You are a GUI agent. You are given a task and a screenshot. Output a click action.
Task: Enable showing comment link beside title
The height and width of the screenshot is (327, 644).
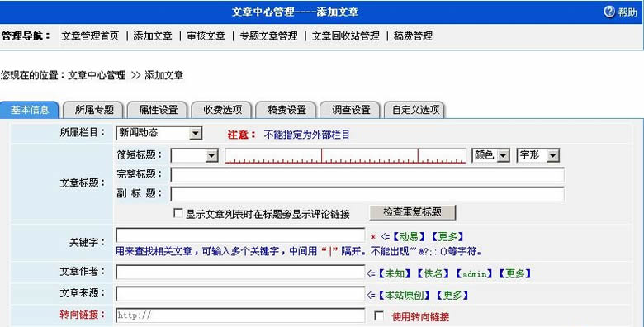click(178, 213)
